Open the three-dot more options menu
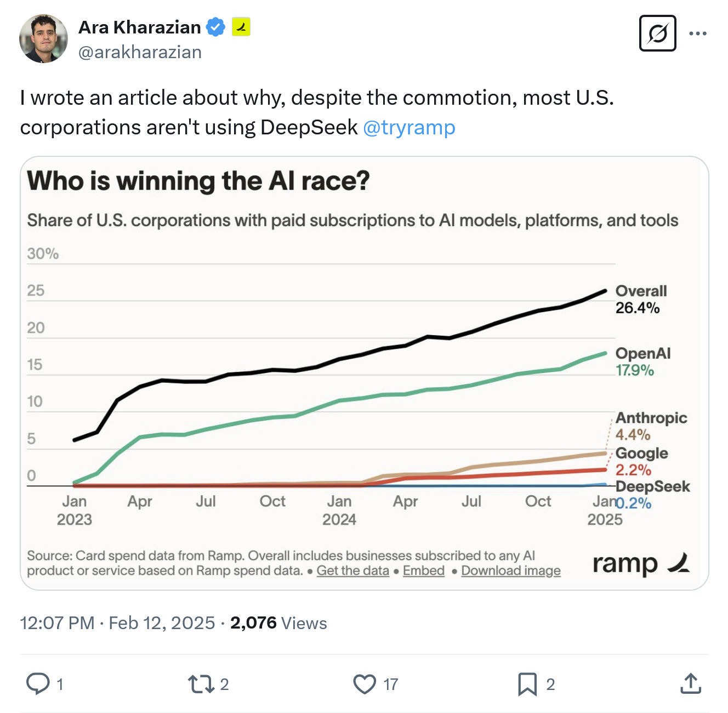728x713 pixels. [698, 33]
